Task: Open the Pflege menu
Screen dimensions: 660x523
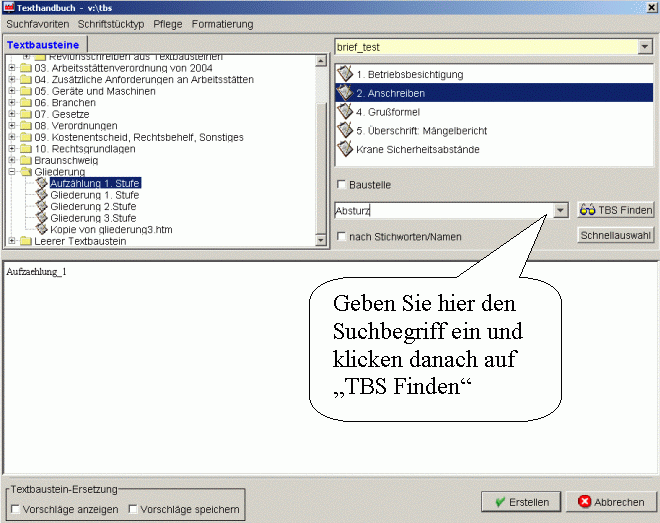Action: [168, 24]
